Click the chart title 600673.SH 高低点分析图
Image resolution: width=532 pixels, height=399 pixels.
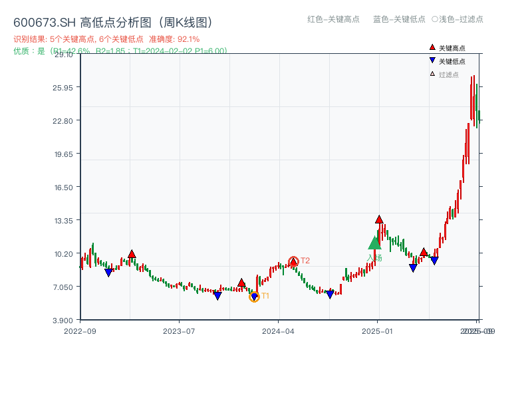[113, 23]
